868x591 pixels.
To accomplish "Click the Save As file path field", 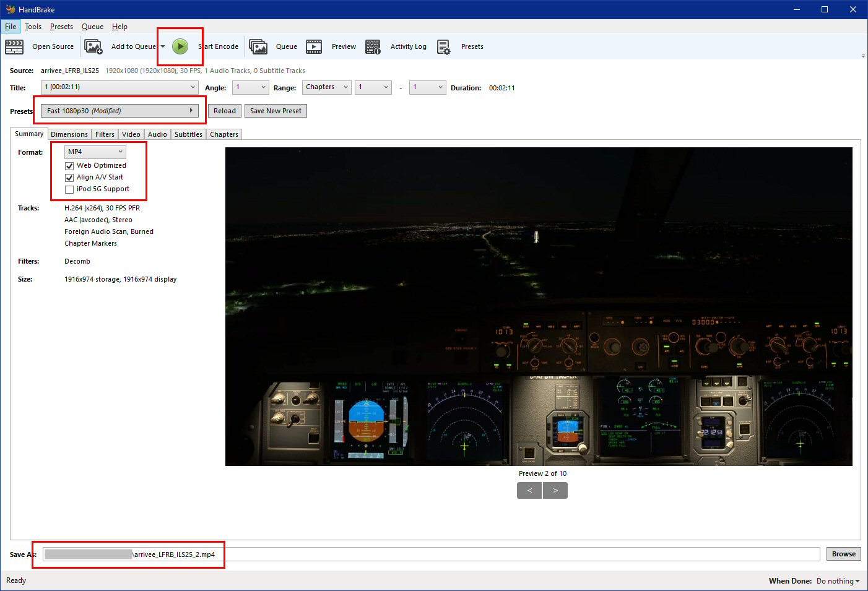I will point(433,554).
